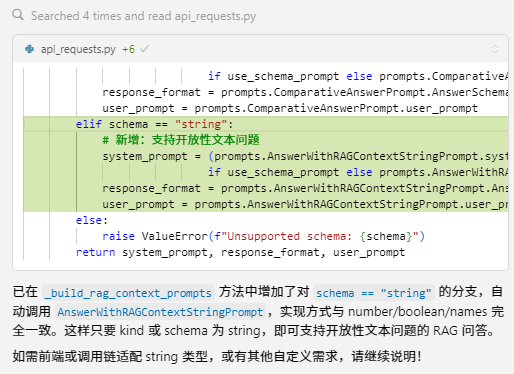Open 'Searched 4 times and read api_requests.py' summary

pyautogui.click(x=143, y=16)
